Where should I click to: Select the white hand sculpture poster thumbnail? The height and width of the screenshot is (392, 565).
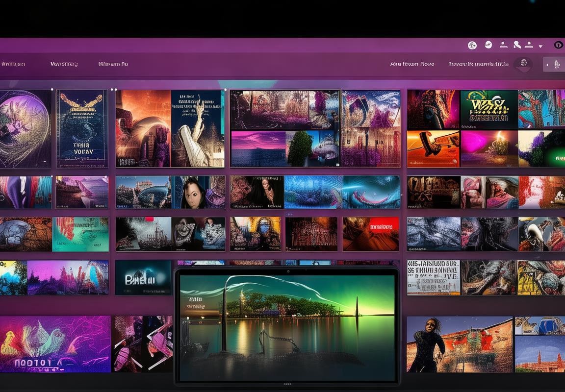198,129
